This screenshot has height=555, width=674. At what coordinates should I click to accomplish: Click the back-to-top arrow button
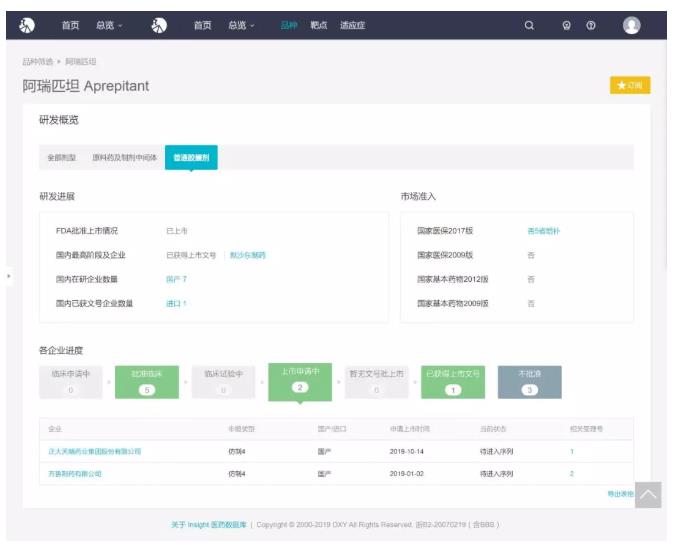[648, 494]
